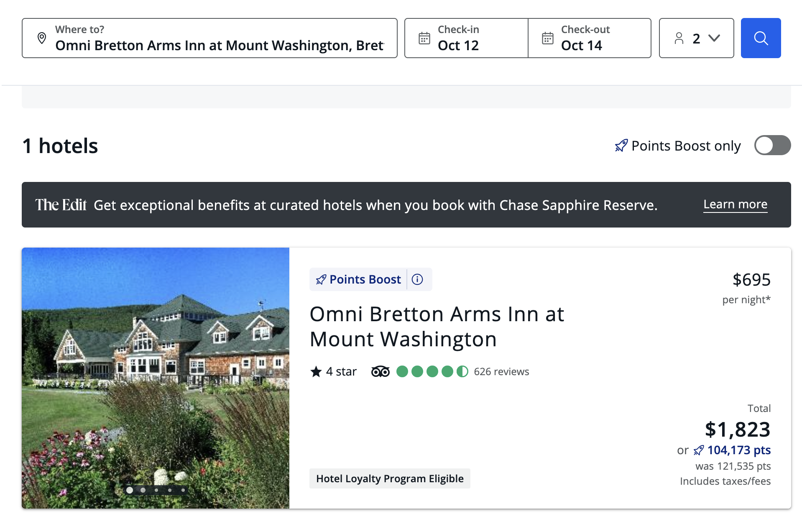The width and height of the screenshot is (802, 532).
Task: Open the Oct 14 check-out date picker
Action: pyautogui.click(x=581, y=45)
